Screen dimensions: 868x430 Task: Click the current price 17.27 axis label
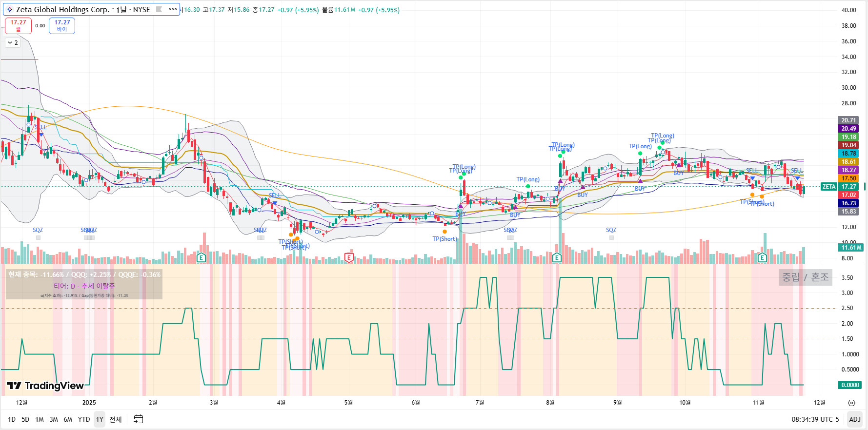[x=848, y=187]
